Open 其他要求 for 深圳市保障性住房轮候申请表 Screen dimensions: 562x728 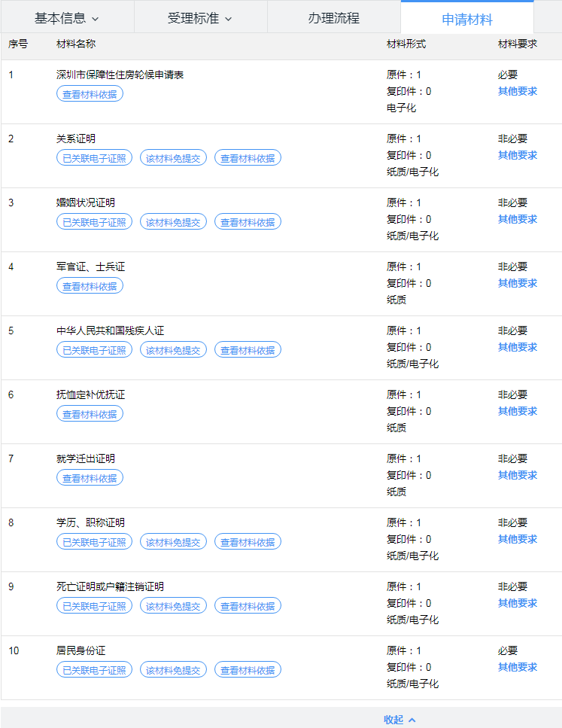click(518, 91)
